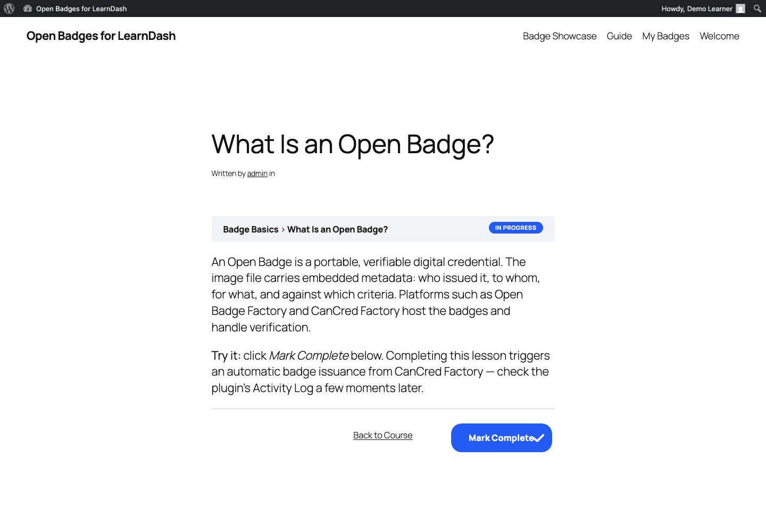766x532 pixels.
Task: Open the search magnifier in the admin bar
Action: pos(757,9)
